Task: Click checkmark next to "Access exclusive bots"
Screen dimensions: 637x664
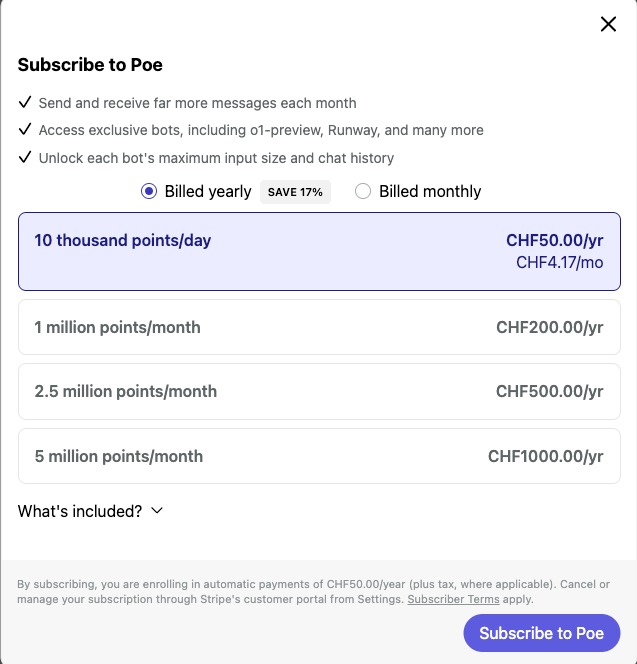Action: [x=25, y=130]
